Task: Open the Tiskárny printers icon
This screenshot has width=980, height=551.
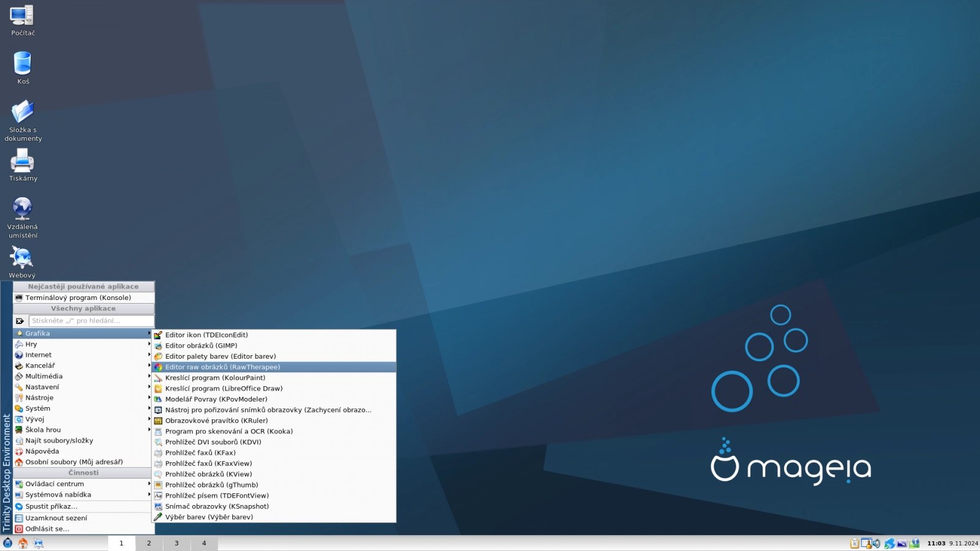Action: [23, 165]
